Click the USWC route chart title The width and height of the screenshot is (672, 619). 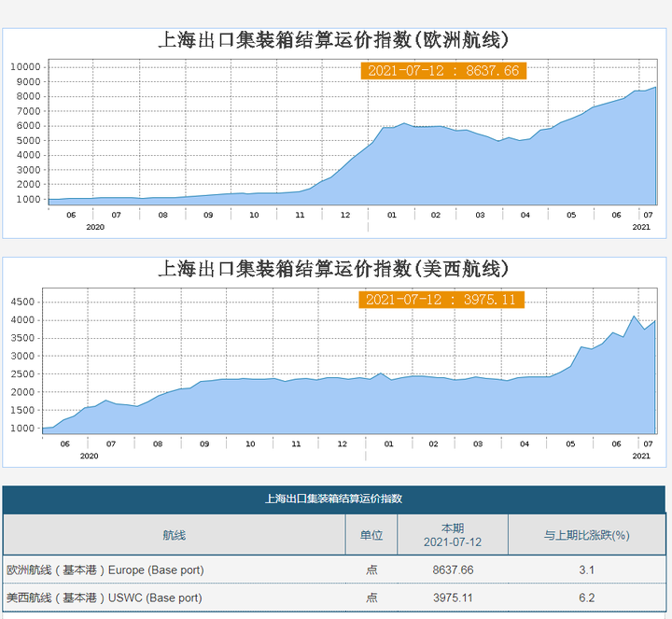coord(334,269)
